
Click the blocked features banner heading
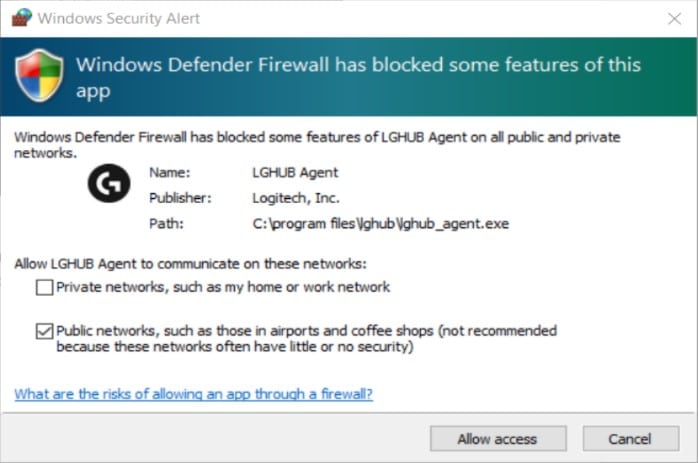356,77
